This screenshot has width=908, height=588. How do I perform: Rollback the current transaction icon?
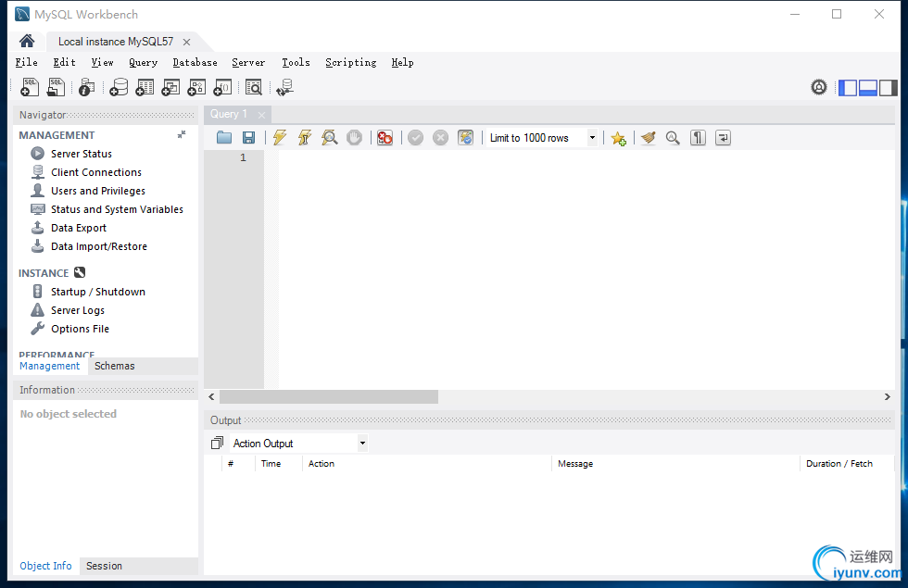pyautogui.click(x=441, y=138)
